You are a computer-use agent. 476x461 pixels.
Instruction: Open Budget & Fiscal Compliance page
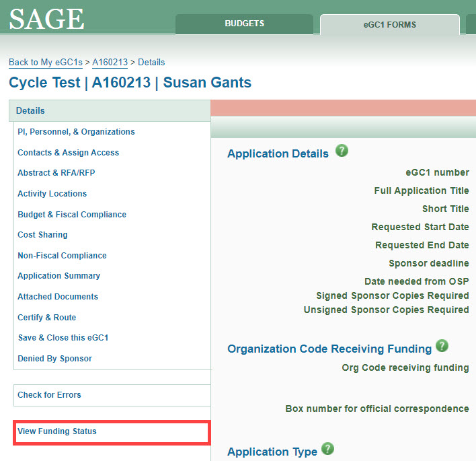click(x=72, y=215)
